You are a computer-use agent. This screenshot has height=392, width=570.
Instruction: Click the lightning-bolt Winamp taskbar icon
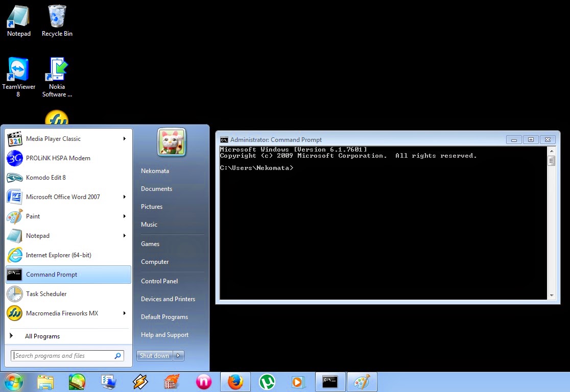[140, 382]
